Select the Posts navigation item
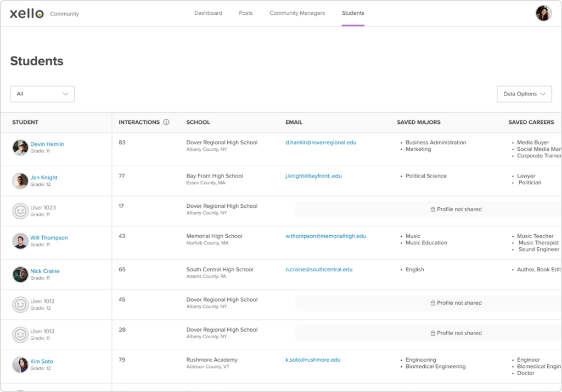Image resolution: width=562 pixels, height=392 pixels. coord(245,13)
